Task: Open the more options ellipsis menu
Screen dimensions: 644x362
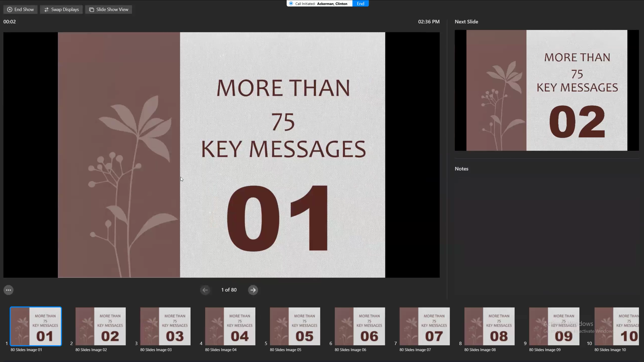Action: pyautogui.click(x=8, y=290)
